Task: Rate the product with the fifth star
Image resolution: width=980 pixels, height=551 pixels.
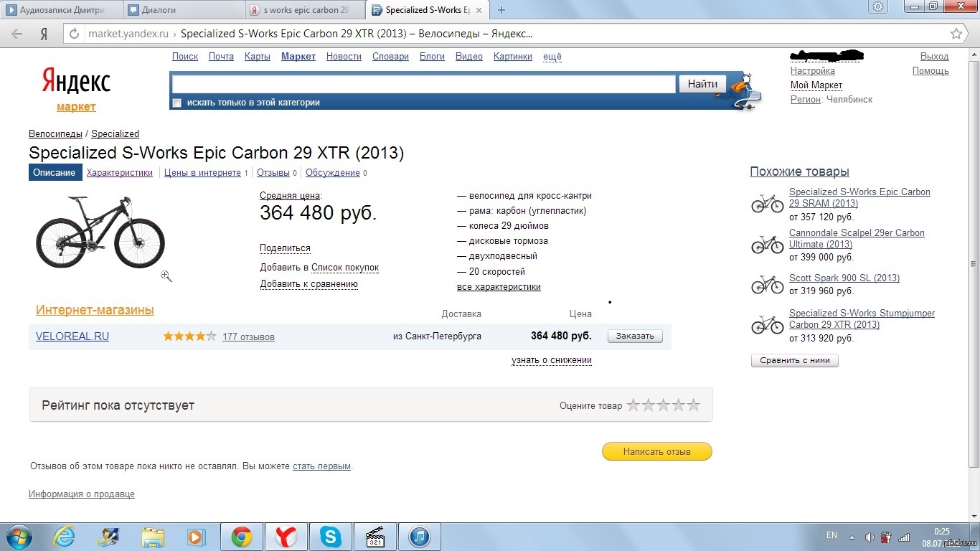Action: coord(694,405)
